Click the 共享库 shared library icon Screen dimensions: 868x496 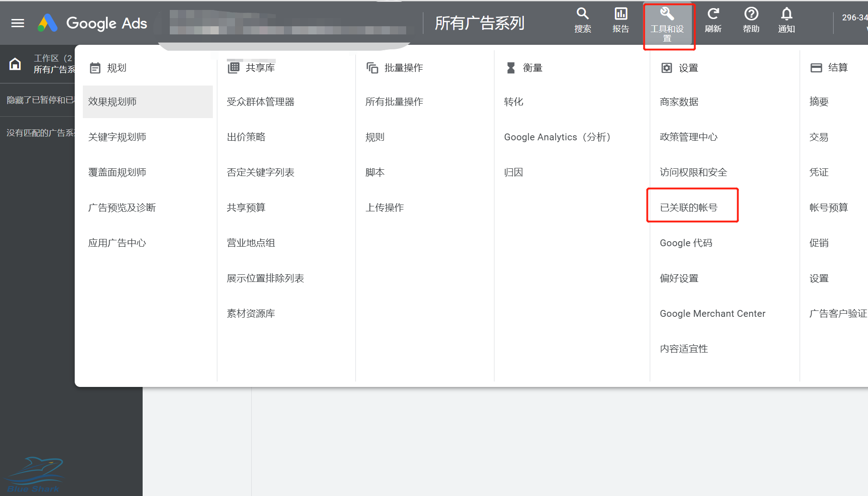tap(234, 68)
